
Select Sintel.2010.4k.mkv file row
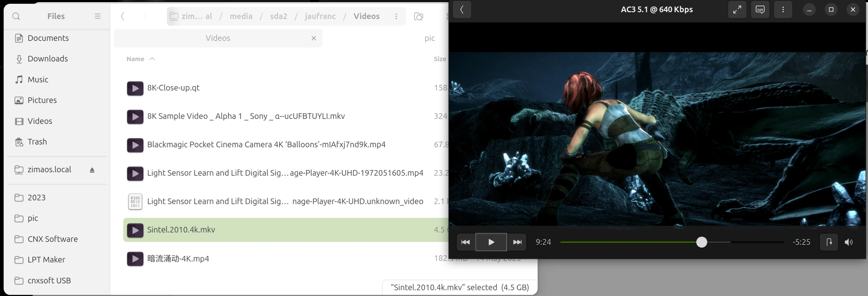coord(286,230)
